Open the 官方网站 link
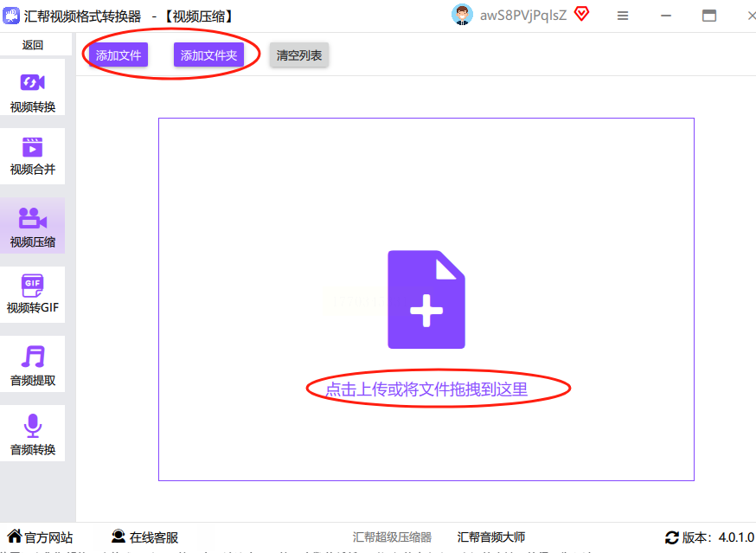The image size is (756, 553). click(x=48, y=537)
